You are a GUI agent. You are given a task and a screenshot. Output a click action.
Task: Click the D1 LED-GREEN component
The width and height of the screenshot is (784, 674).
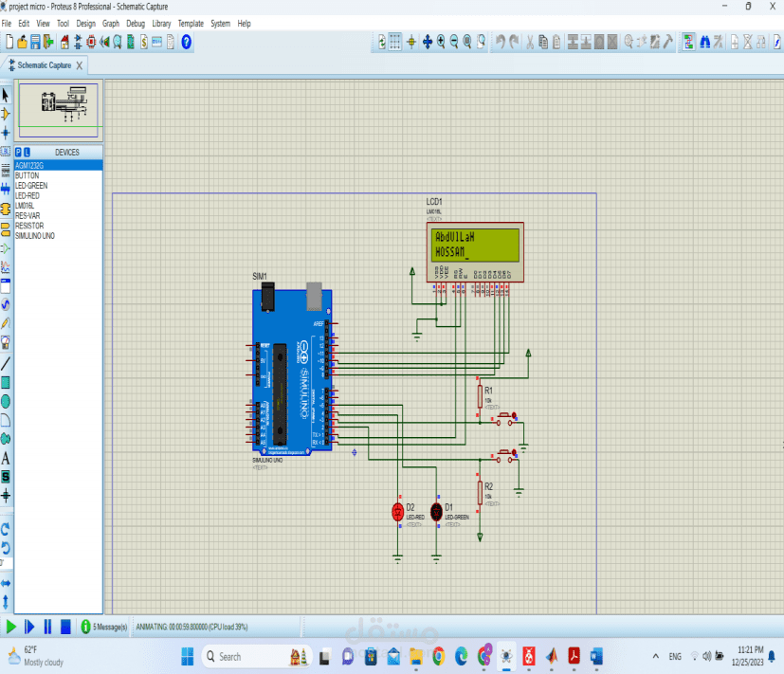(x=436, y=512)
